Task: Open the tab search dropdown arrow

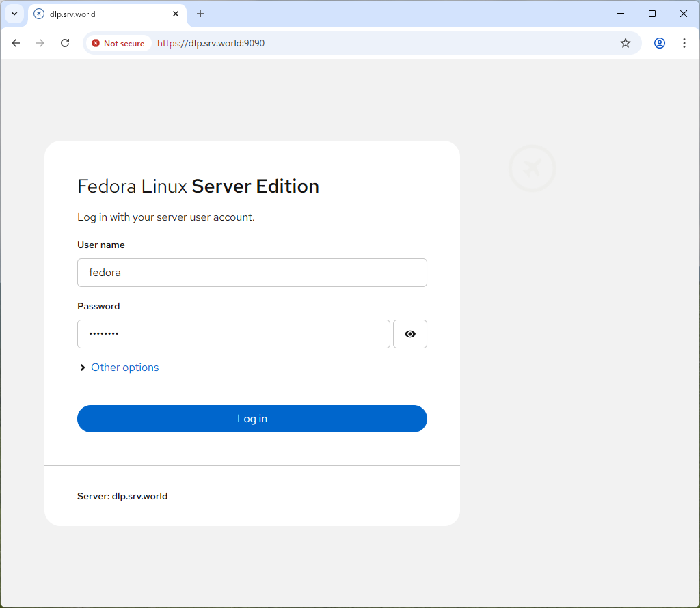Action: [14, 14]
